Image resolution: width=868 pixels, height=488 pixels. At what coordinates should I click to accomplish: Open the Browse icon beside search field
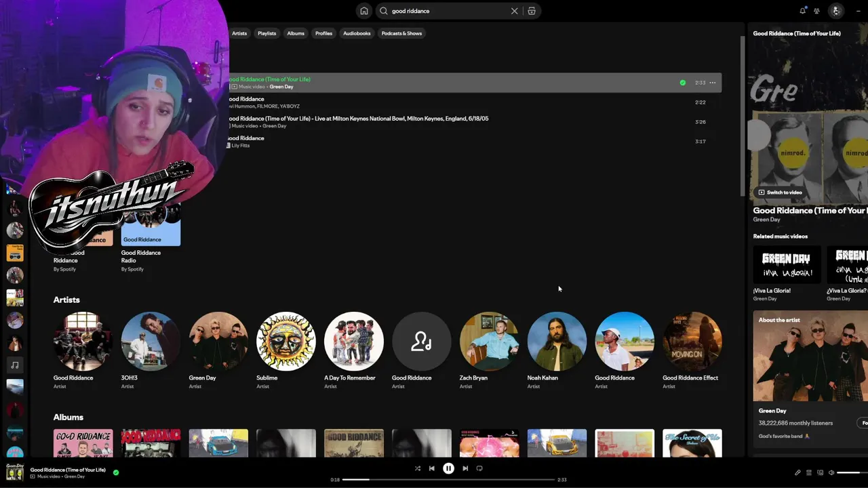(532, 11)
